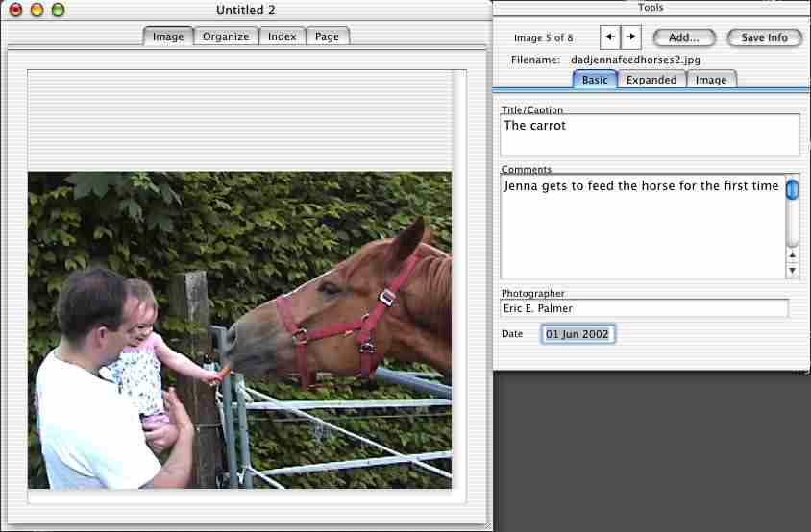Select the Page tab
Viewport: 811px width, 532px height.
point(327,36)
